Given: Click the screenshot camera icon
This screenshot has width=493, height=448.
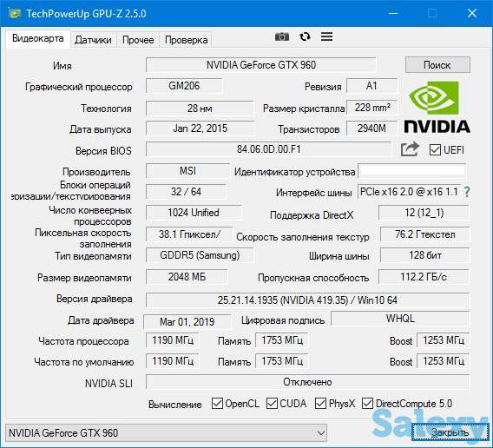Looking at the screenshot, I should (x=282, y=36).
